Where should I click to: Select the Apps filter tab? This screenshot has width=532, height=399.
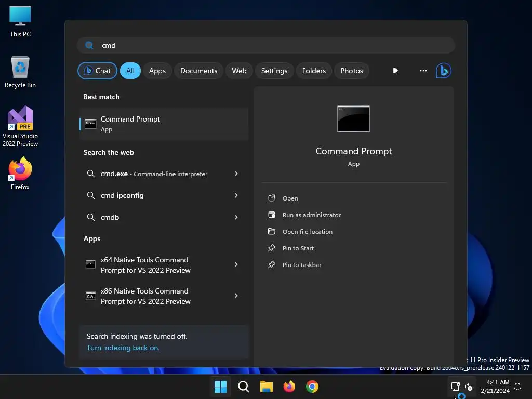(157, 71)
